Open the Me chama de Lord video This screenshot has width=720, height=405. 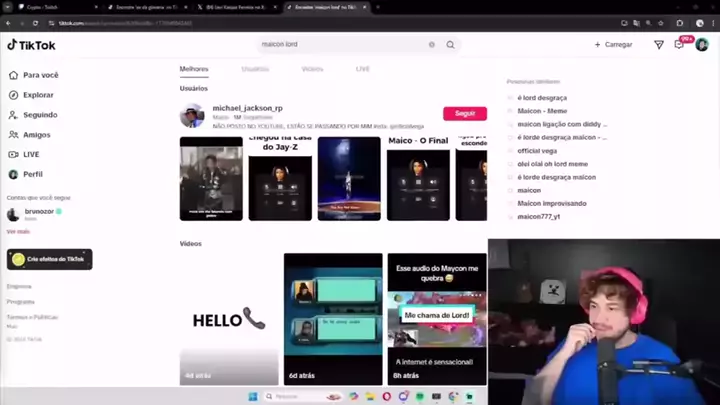tap(437, 319)
